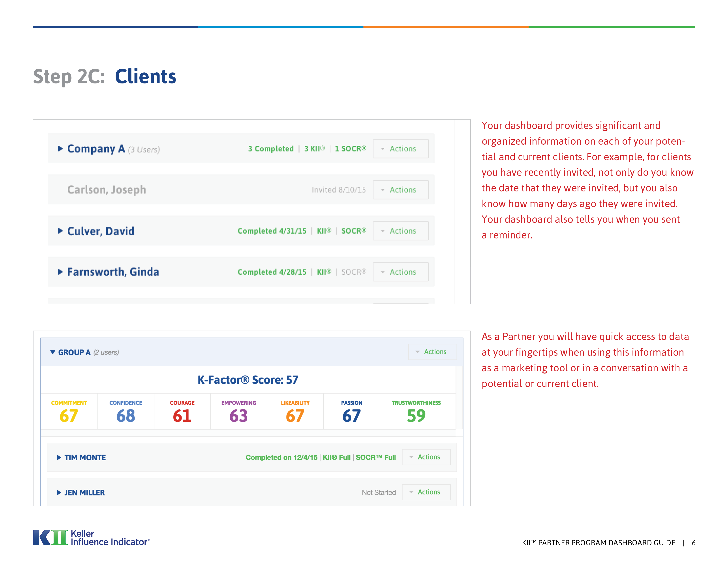728x563 pixels.
Task: Collapse the GROUP A triangle
Action: pos(53,352)
